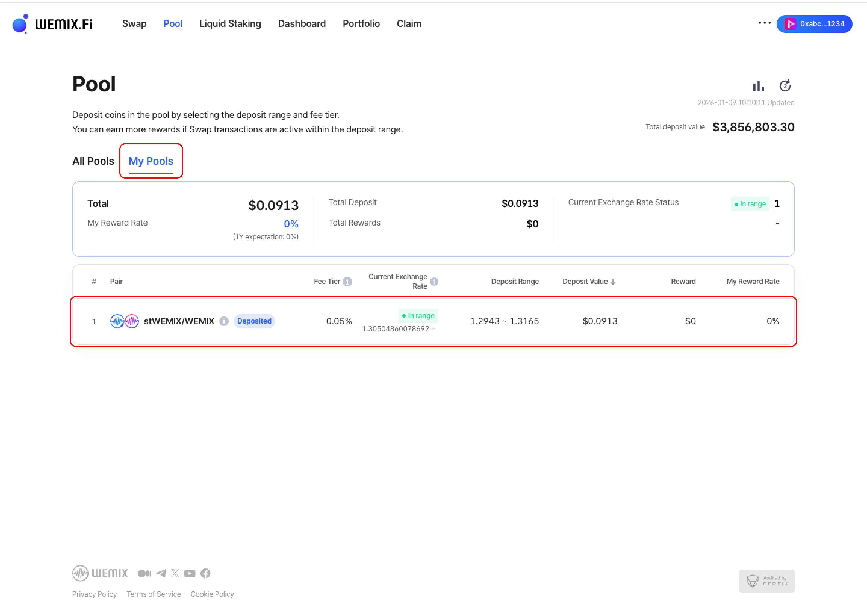The width and height of the screenshot is (867, 616).
Task: Open the Telegram icon in footer
Action: tap(161, 573)
